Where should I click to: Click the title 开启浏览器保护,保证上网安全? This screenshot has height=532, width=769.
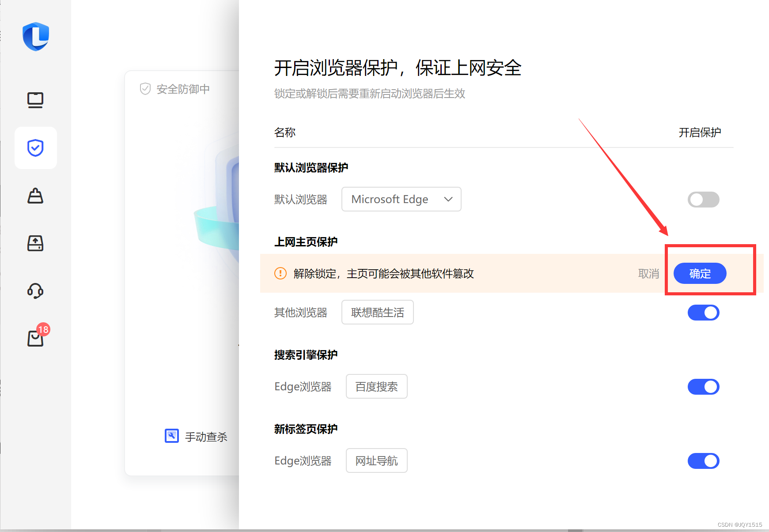[398, 68]
